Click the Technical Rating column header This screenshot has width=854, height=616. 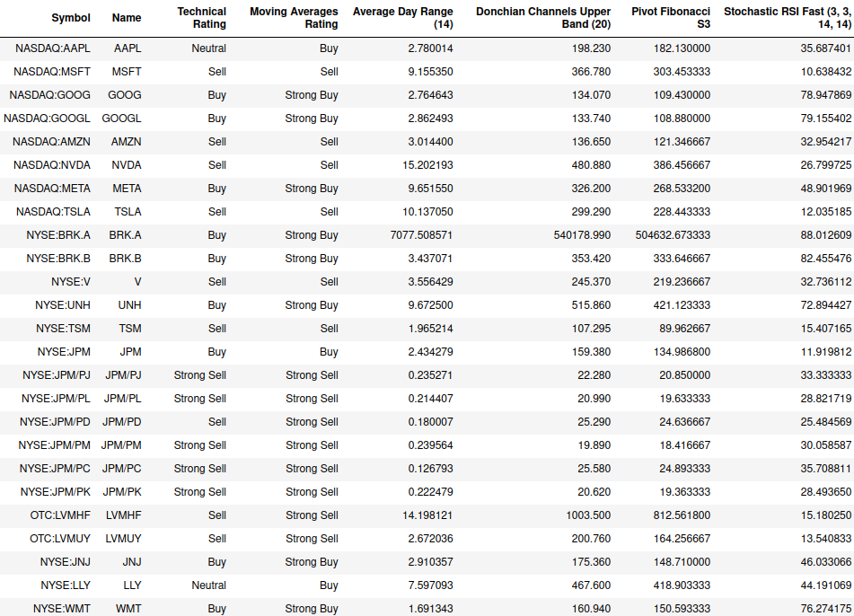click(x=202, y=18)
